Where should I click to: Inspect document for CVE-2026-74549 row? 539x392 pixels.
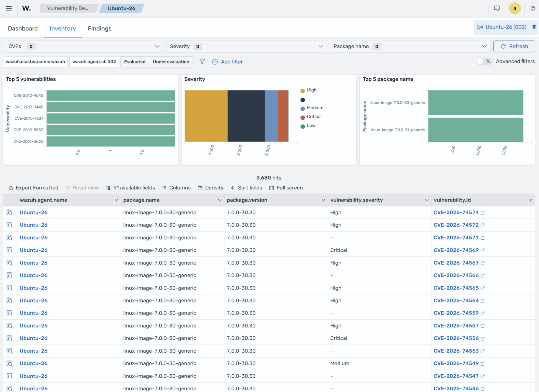(10, 363)
